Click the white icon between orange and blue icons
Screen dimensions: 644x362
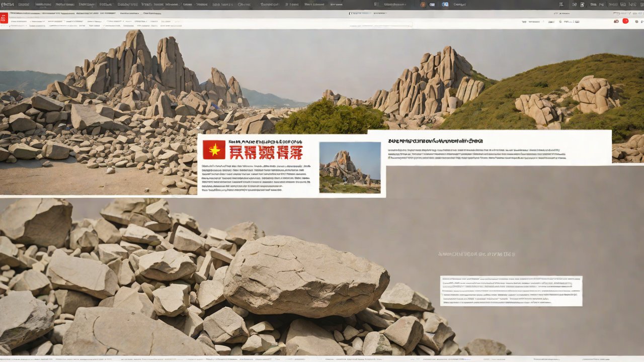(433, 5)
